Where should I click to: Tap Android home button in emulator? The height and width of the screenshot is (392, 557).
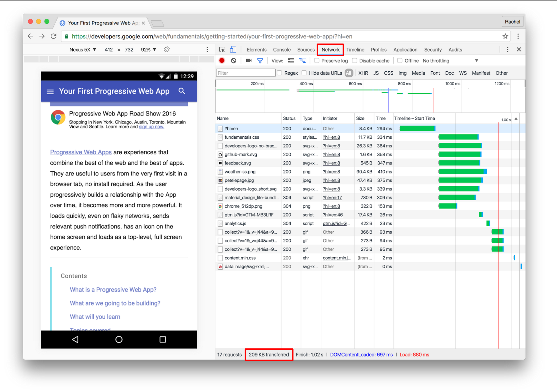[119, 339]
